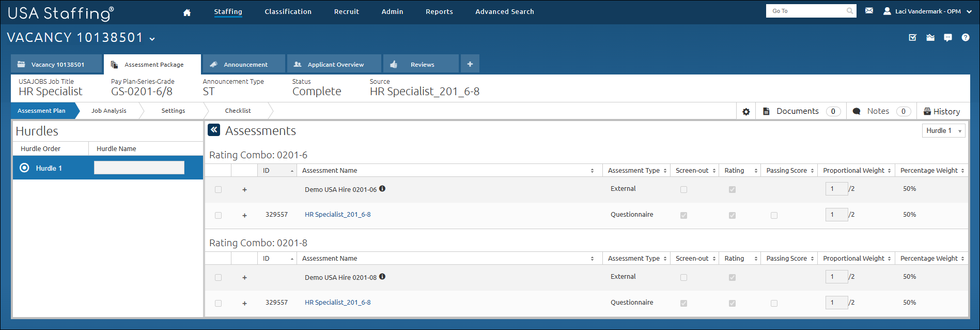Open the Recruit menu
The height and width of the screenshot is (330, 980).
pyautogui.click(x=346, y=11)
